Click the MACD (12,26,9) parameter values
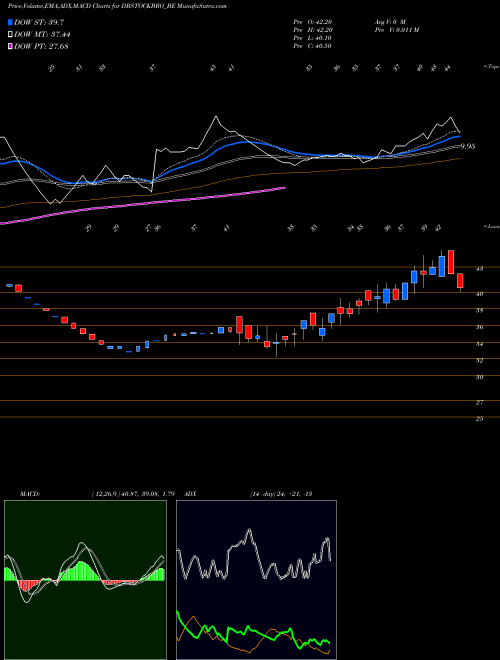This screenshot has height=660, width=500. click(133, 494)
